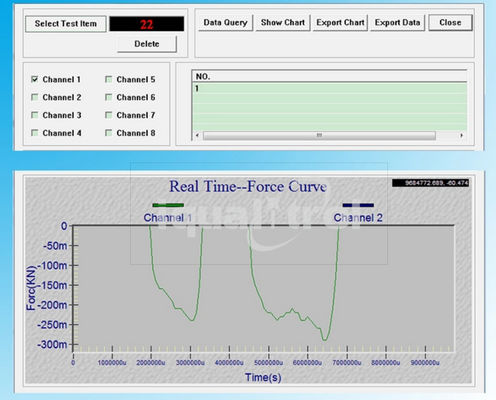Click the -150m Y-axis tick label
Viewport: 496px width, 400px height.
(x=52, y=285)
